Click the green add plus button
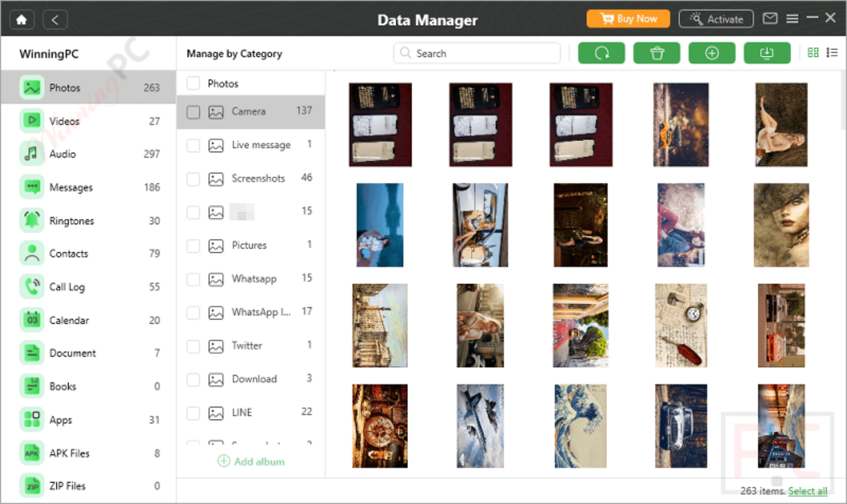847x504 pixels. [x=712, y=53]
